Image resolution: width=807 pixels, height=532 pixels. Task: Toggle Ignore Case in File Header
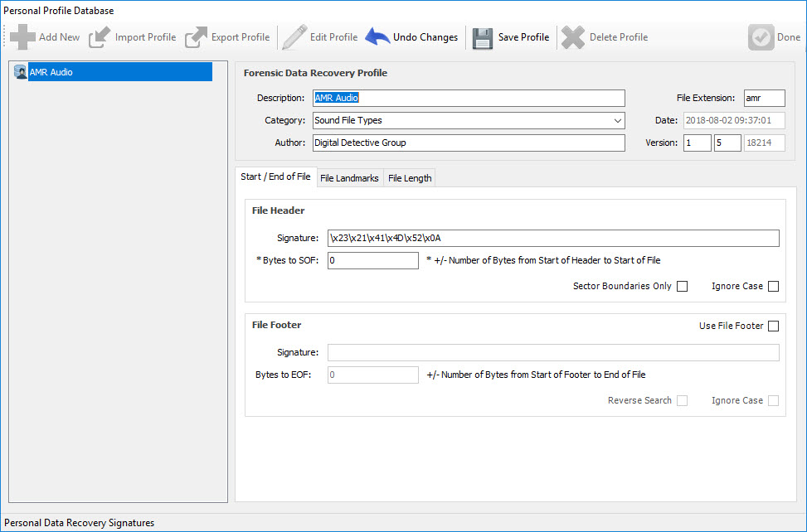pyautogui.click(x=773, y=287)
